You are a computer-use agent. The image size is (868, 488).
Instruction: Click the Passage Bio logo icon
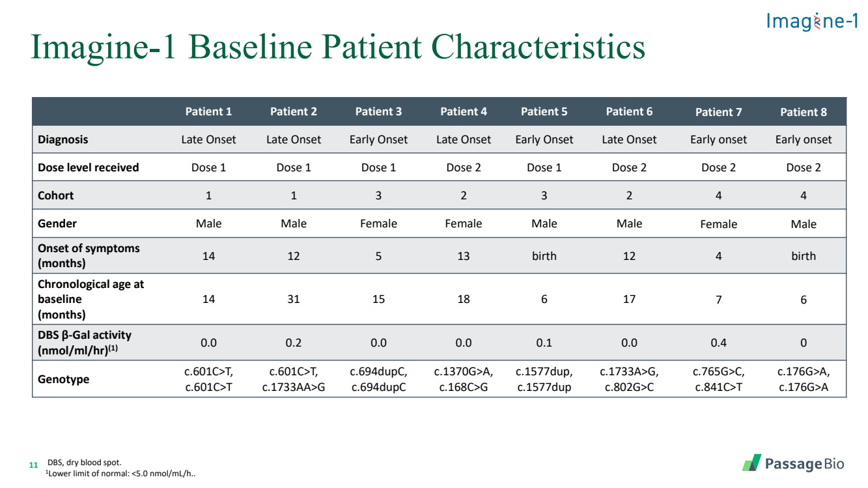pyautogui.click(x=752, y=463)
